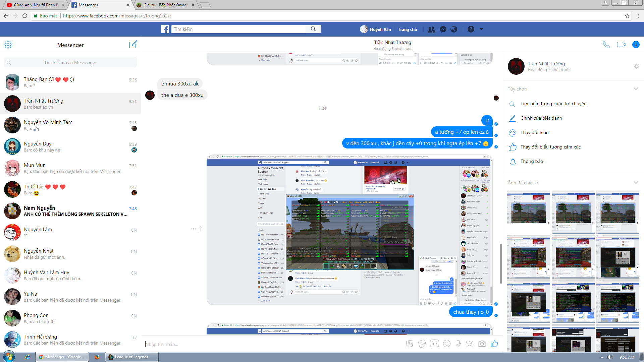This screenshot has height=362, width=644.
Task: Start a voice call with phone icon
Action: point(606,45)
